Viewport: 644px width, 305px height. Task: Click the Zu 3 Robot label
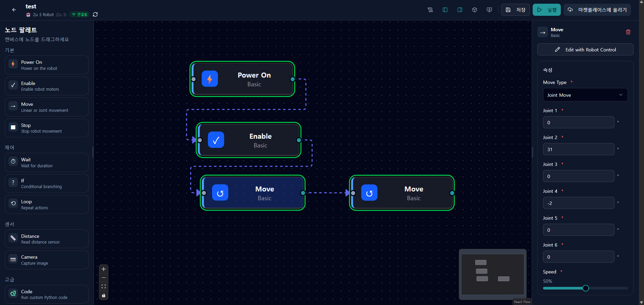click(x=43, y=14)
